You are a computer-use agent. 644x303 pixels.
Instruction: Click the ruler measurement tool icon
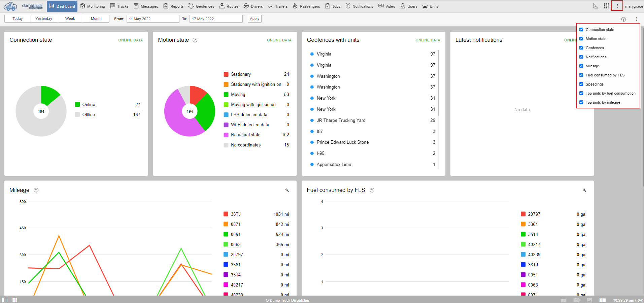tap(596, 6)
